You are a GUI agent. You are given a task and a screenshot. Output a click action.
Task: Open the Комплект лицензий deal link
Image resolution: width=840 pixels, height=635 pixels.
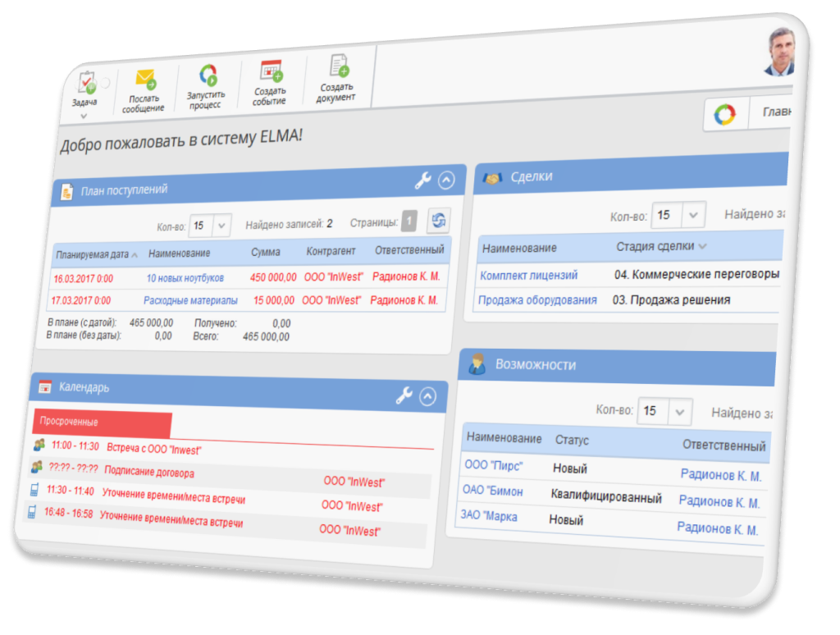pos(529,276)
